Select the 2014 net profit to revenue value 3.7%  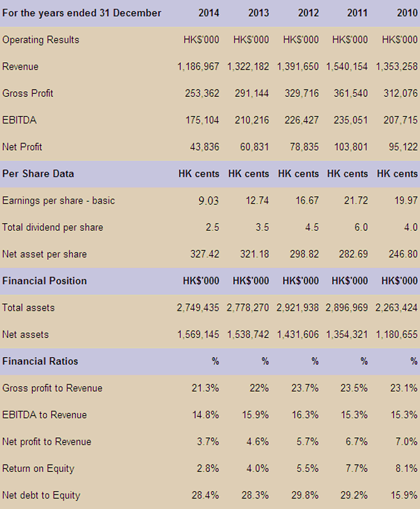point(208,442)
